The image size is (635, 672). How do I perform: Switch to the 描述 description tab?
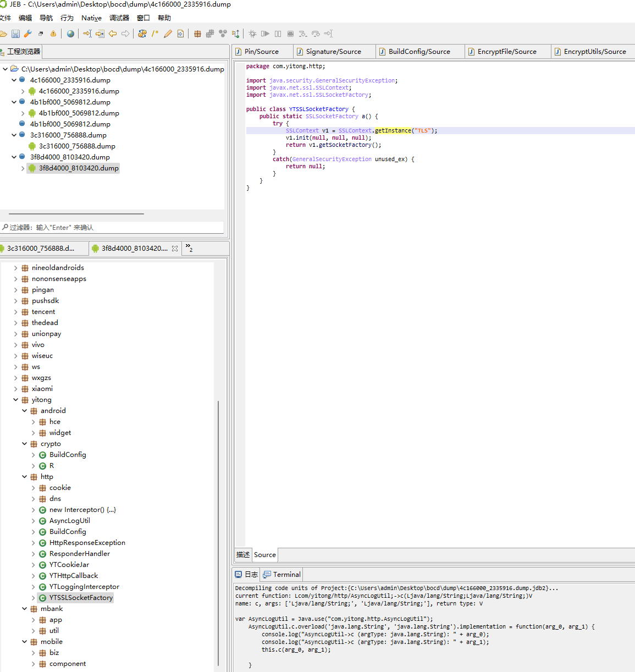(x=243, y=555)
